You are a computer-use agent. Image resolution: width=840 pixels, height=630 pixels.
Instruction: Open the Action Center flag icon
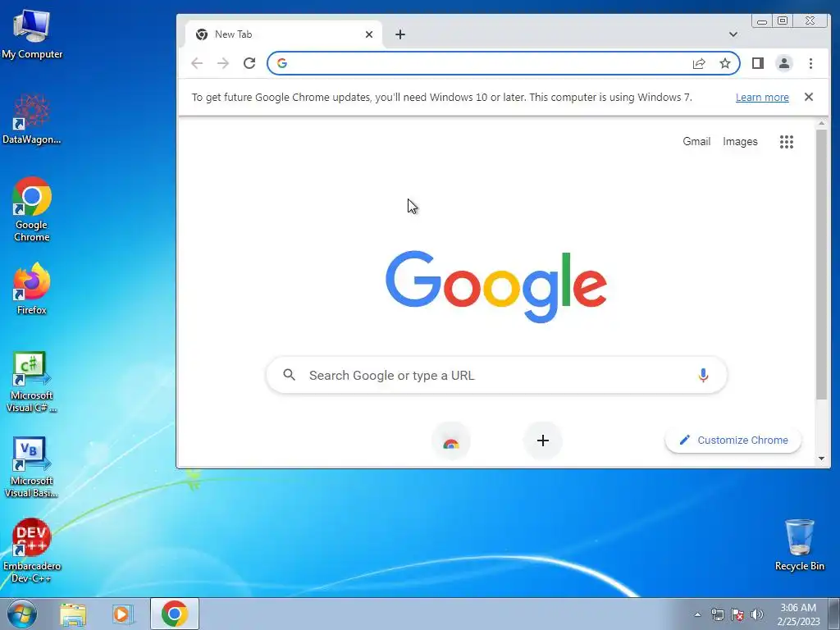coord(737,614)
